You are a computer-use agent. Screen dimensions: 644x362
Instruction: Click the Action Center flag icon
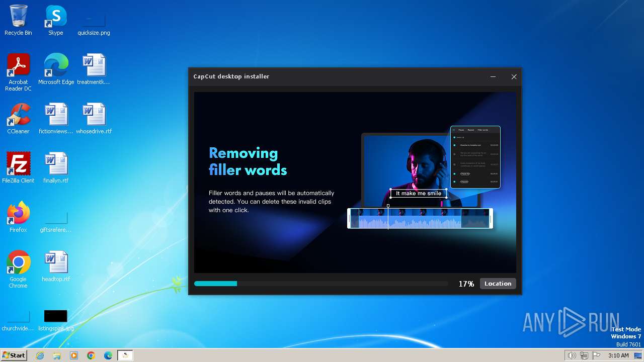pyautogui.click(x=597, y=355)
